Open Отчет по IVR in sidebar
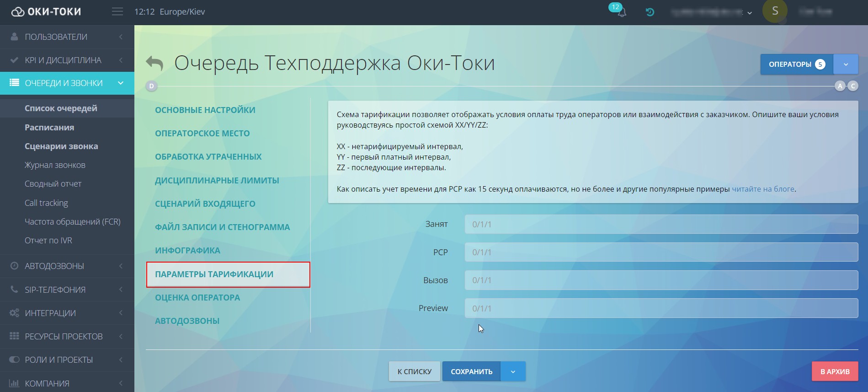Image resolution: width=868 pixels, height=392 pixels. 48,241
